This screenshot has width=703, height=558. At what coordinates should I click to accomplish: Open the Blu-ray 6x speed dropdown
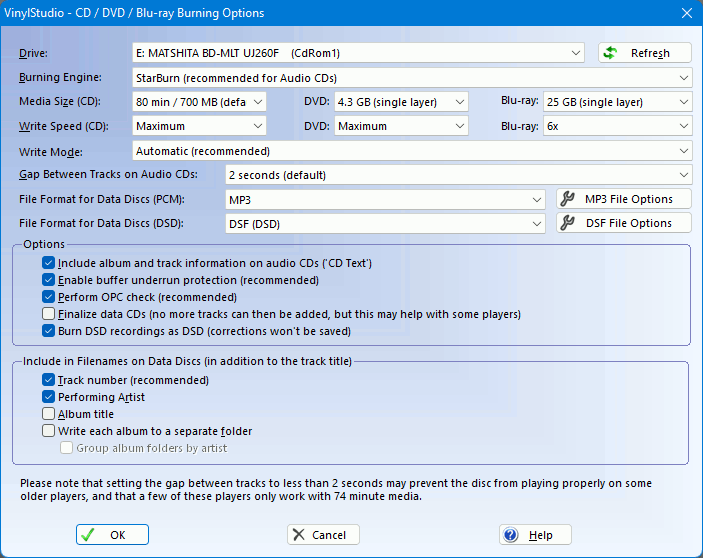(x=617, y=126)
